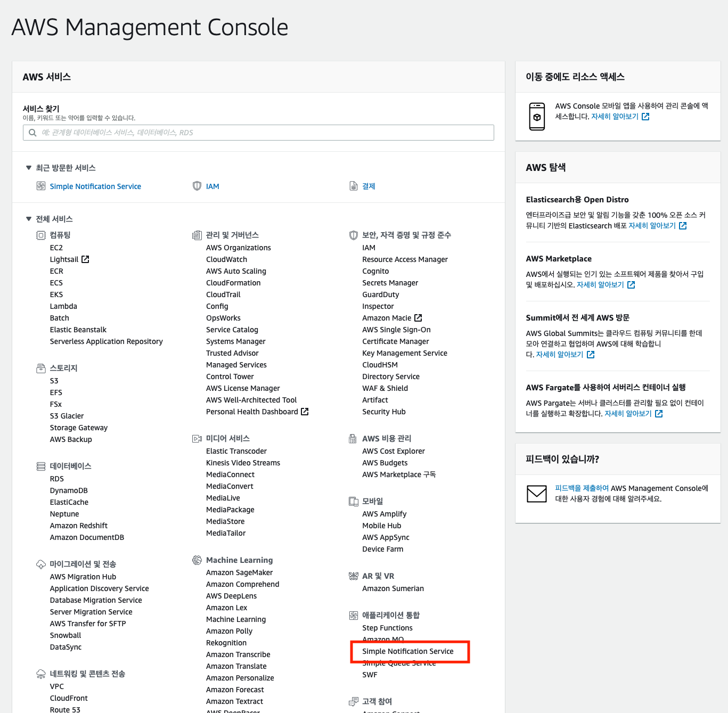
Task: Open Amazon SageMaker service
Action: click(x=239, y=572)
